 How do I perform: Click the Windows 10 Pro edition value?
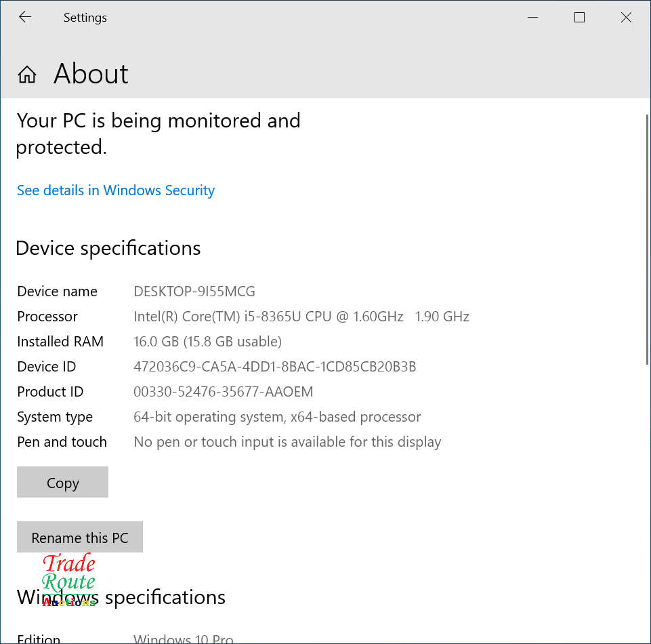coord(183,638)
